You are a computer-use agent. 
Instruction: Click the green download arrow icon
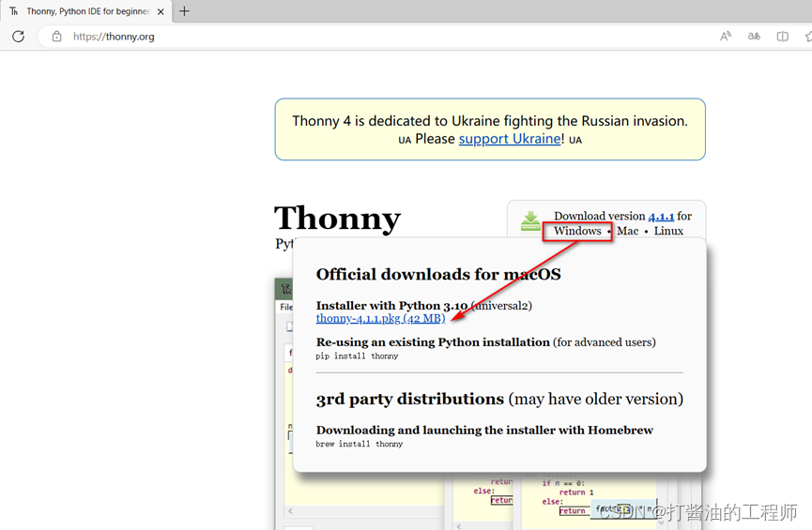(530, 221)
